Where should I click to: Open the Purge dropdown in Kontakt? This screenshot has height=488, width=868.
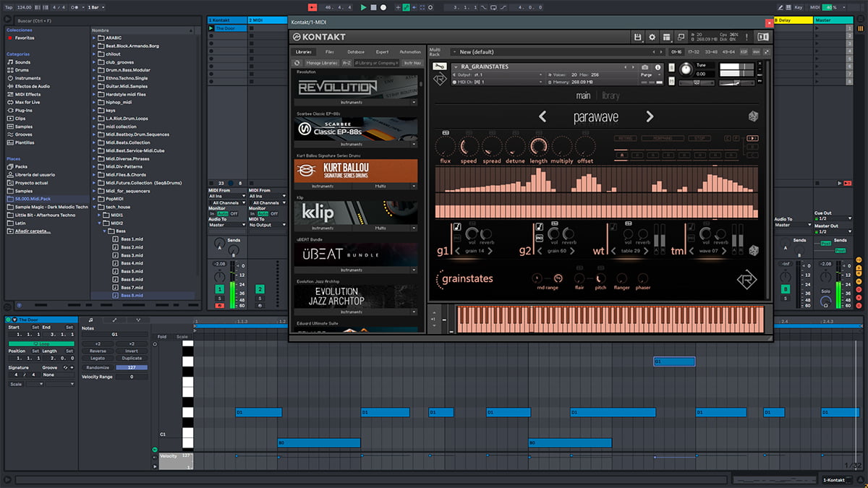649,75
